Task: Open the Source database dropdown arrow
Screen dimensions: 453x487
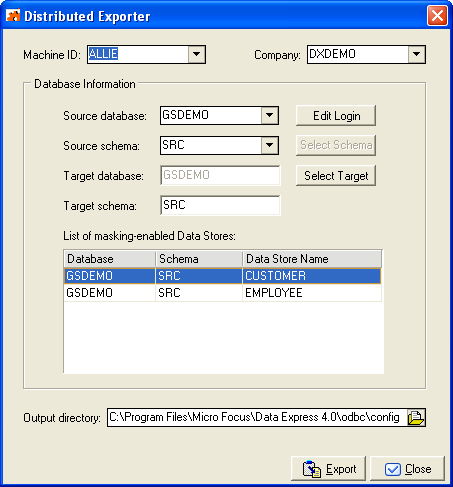Action: point(270,115)
